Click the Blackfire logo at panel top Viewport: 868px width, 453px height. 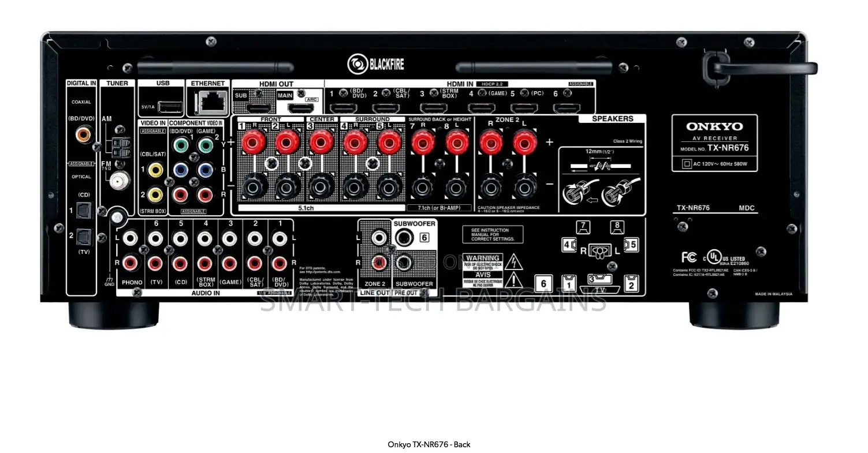[x=375, y=63]
